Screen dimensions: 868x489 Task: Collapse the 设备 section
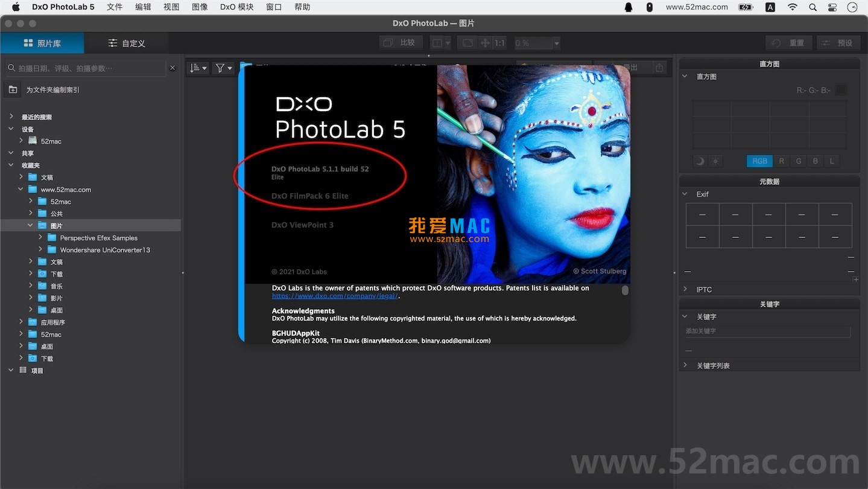[x=11, y=129]
